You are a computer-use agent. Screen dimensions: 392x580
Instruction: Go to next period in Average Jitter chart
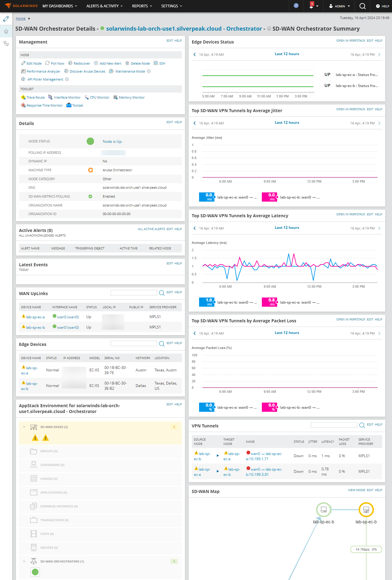point(379,123)
